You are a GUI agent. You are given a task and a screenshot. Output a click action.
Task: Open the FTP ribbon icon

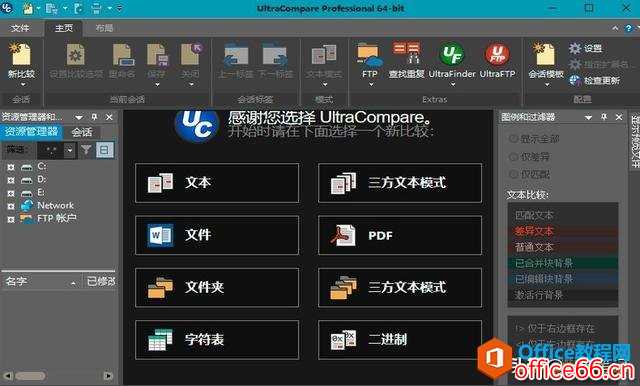370,55
